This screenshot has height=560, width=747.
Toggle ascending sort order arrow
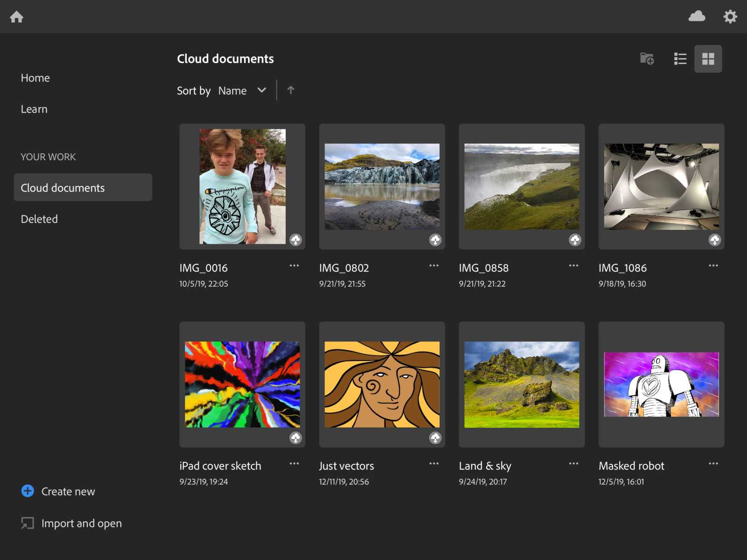(x=291, y=90)
